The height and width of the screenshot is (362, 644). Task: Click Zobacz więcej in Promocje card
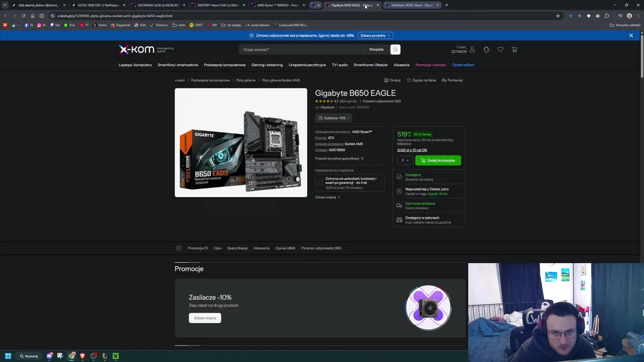205,318
